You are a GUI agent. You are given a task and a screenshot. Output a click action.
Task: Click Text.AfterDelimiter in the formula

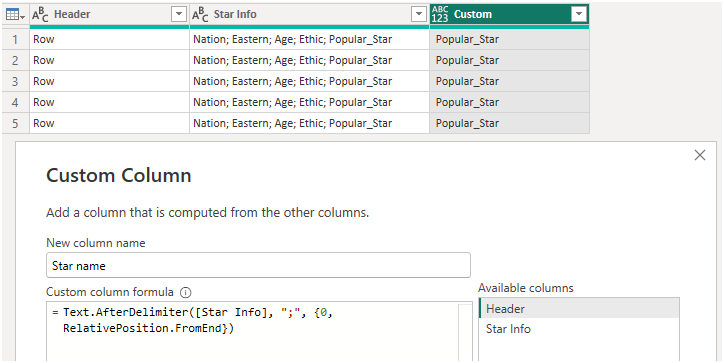click(x=126, y=313)
